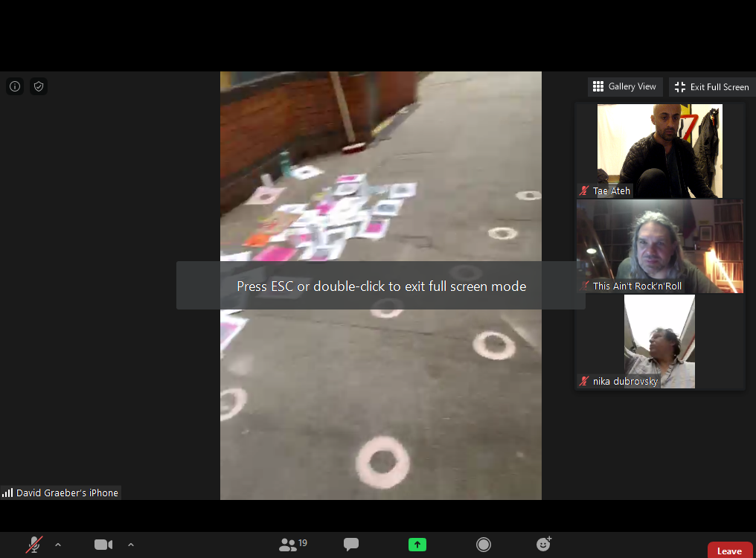756x558 pixels.
Task: Unmute the microphone in the bottom toolbar
Action: pos(33,545)
